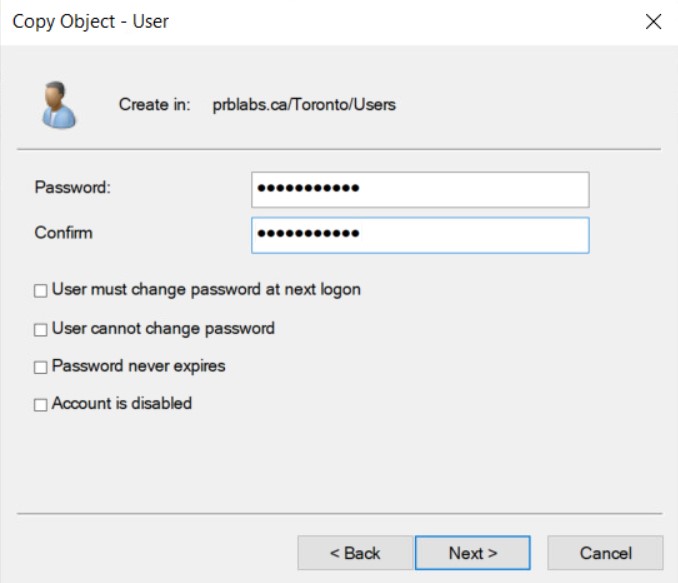Tick the 'User cannot change password' checkbox square
The image size is (678, 583).
(x=41, y=329)
